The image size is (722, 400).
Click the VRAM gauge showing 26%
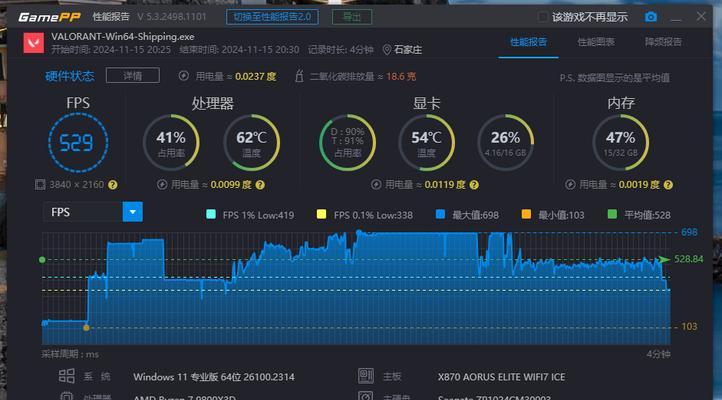click(x=506, y=143)
